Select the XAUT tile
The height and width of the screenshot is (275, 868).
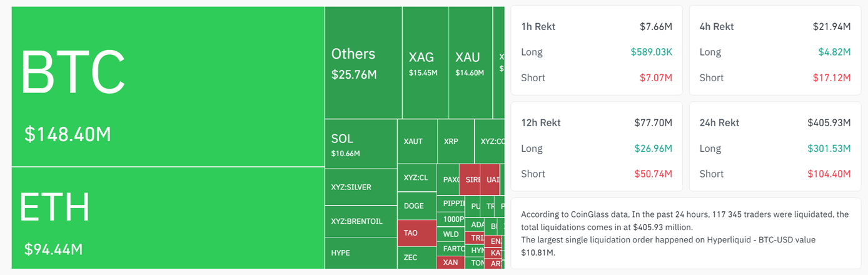coord(417,141)
